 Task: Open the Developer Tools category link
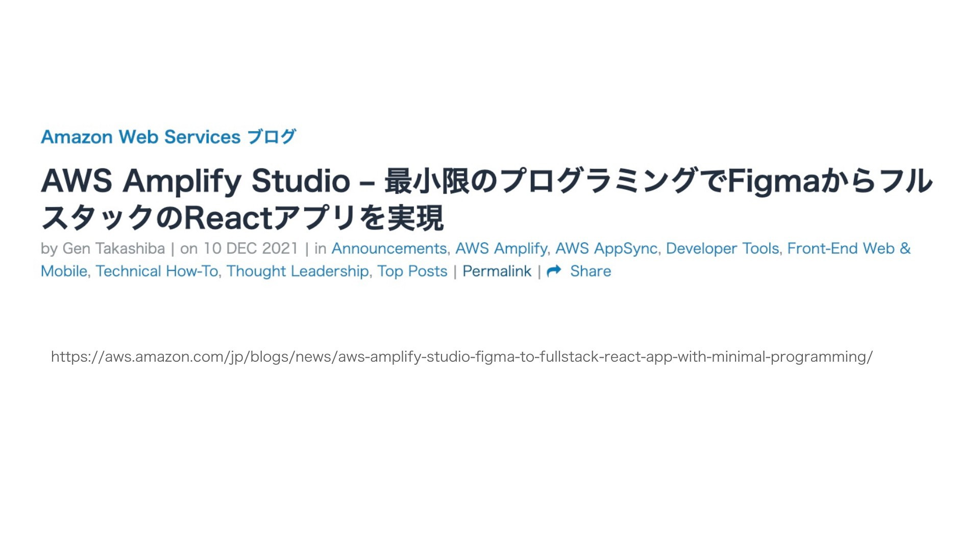722,248
